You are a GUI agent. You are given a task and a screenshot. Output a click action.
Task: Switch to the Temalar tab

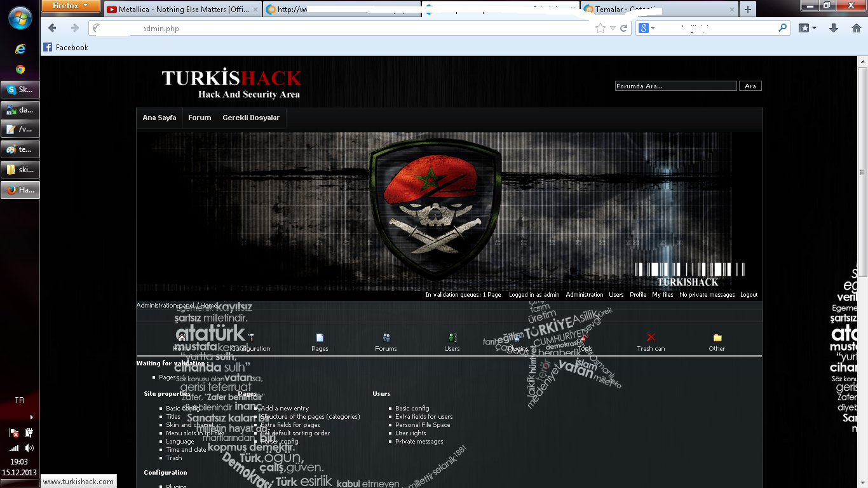pos(659,9)
